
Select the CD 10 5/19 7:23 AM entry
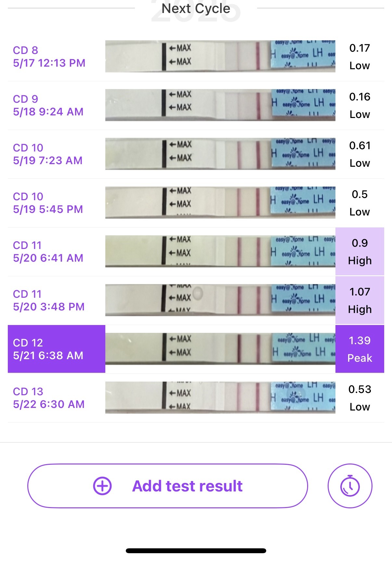click(x=47, y=154)
